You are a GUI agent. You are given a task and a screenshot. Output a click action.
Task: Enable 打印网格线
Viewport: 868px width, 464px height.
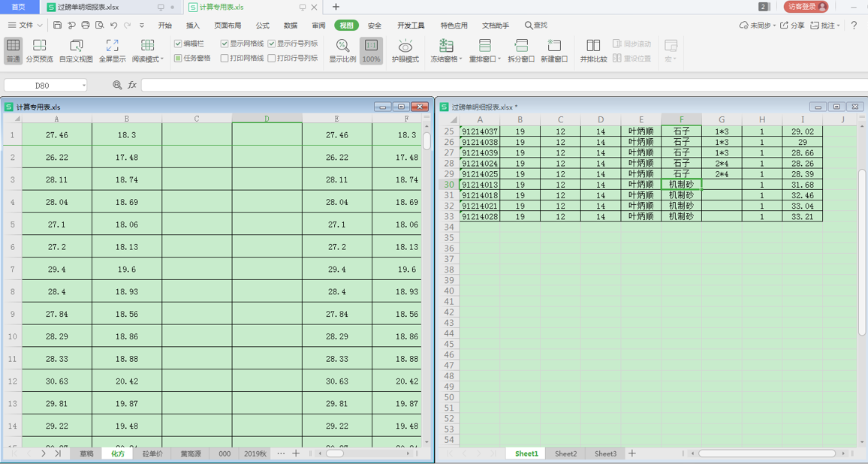tap(225, 58)
